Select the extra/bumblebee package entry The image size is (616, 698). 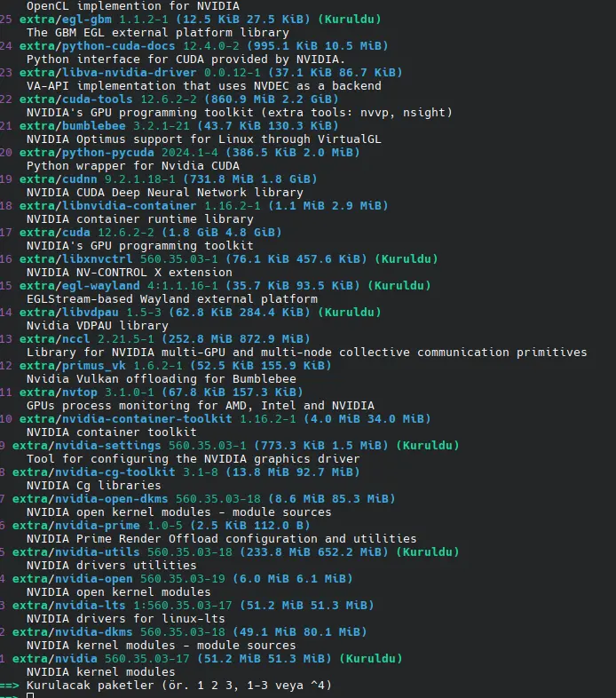click(169, 126)
